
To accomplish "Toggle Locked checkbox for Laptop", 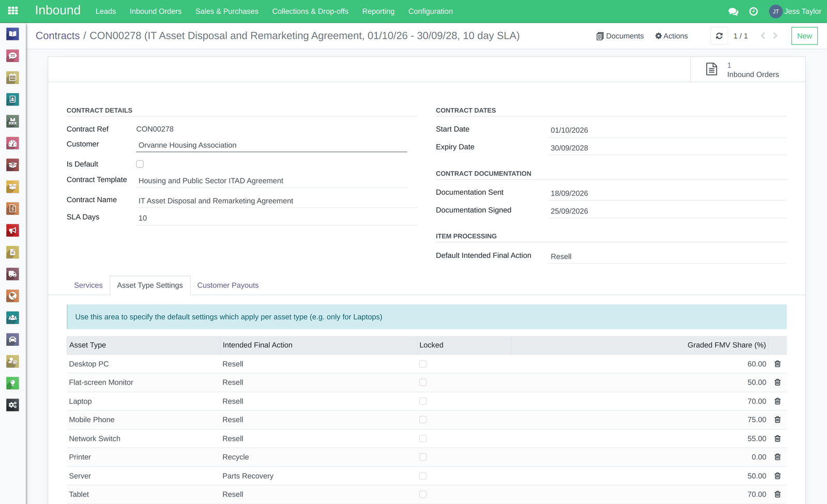I will [x=423, y=401].
